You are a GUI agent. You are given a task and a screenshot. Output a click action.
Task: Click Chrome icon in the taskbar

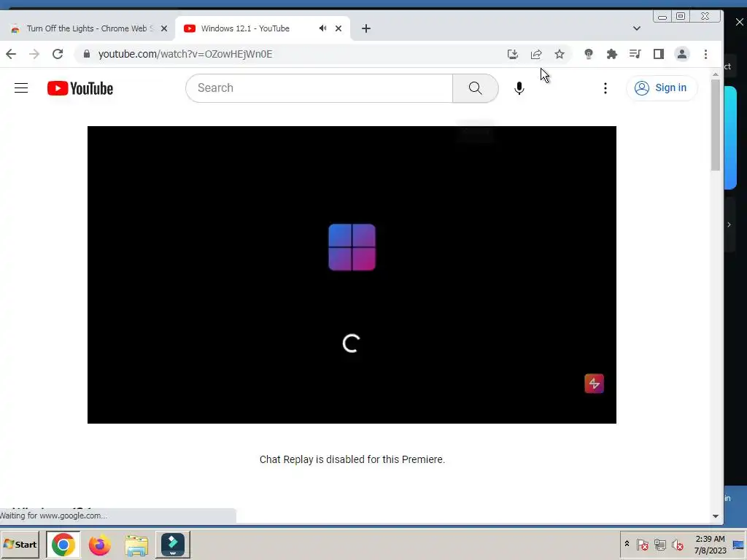pos(63,544)
